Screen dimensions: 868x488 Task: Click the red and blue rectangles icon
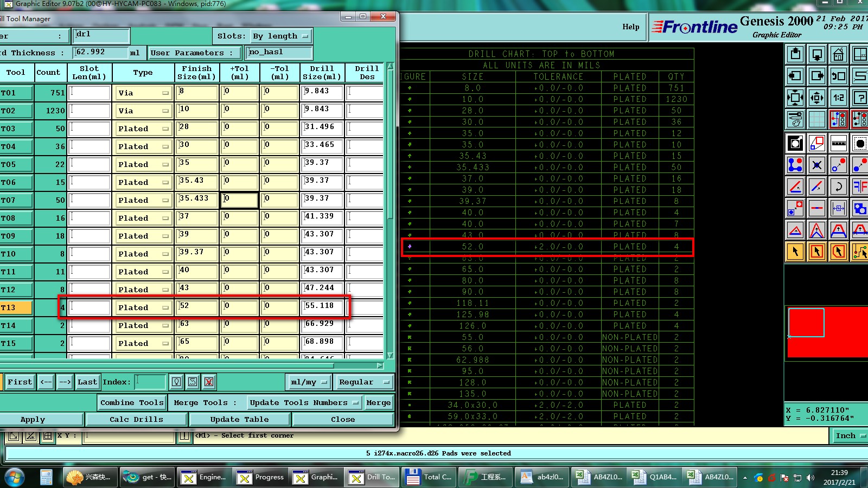coord(817,143)
